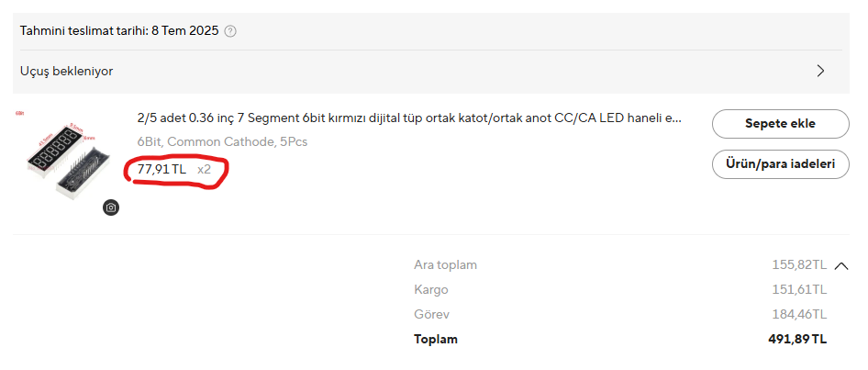Screen dimensions: 868x370
Task: Open tracking details via right chevron arrow
Action: coord(820,71)
